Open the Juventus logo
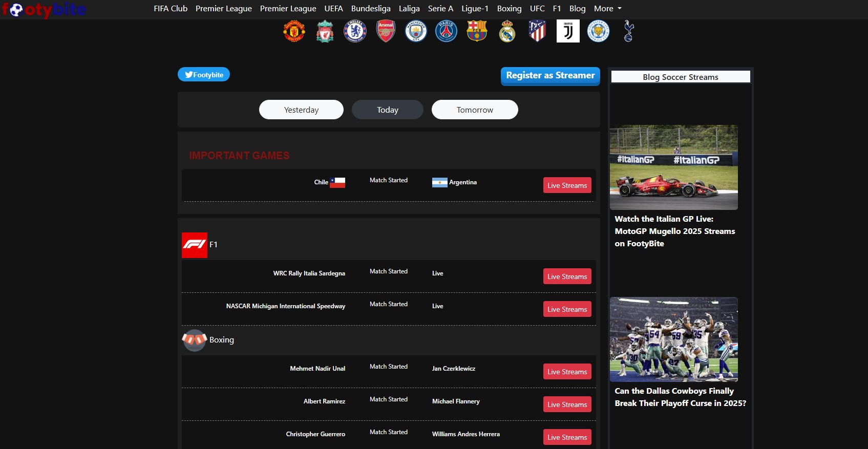This screenshot has width=868, height=449. pyautogui.click(x=568, y=31)
